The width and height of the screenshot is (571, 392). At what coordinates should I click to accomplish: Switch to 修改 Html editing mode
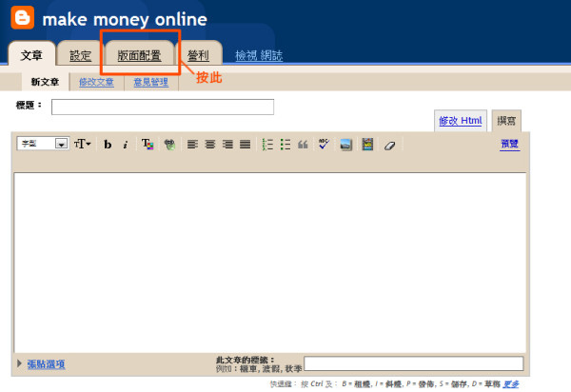tap(461, 121)
